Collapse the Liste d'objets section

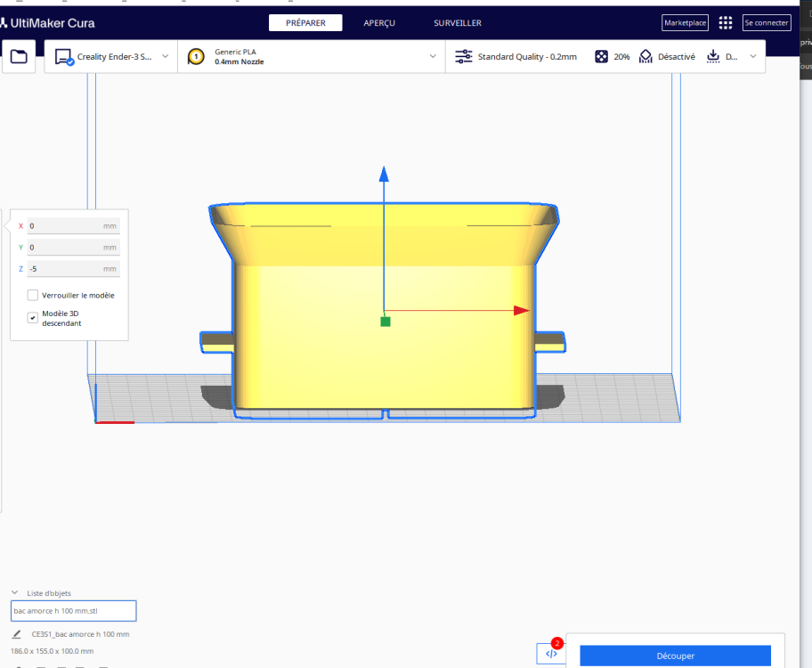pos(15,593)
